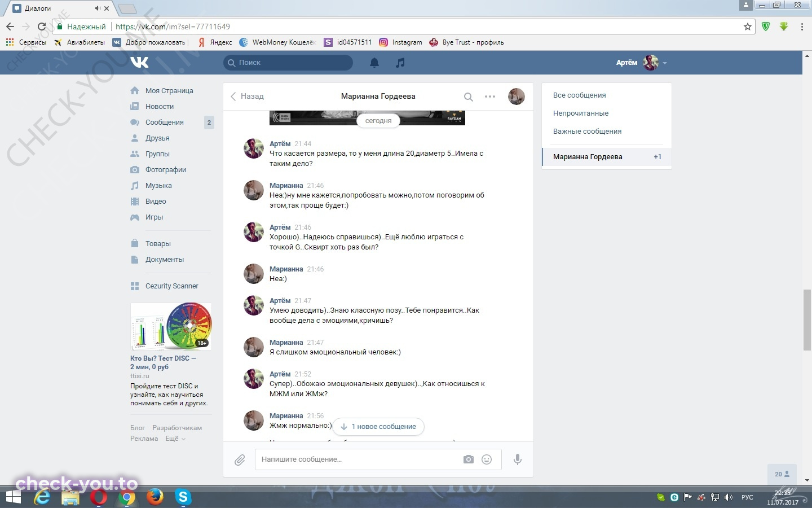Click Назад to leave the conversation
812x508 pixels.
click(247, 97)
